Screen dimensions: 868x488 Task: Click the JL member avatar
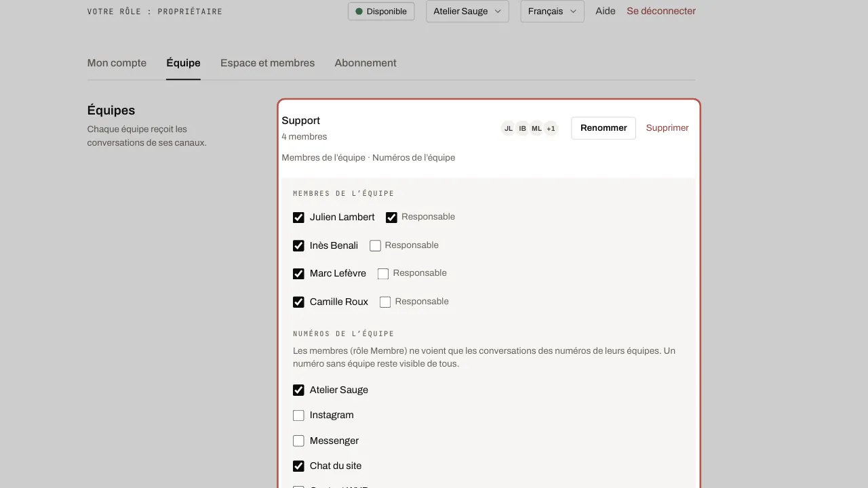point(509,128)
